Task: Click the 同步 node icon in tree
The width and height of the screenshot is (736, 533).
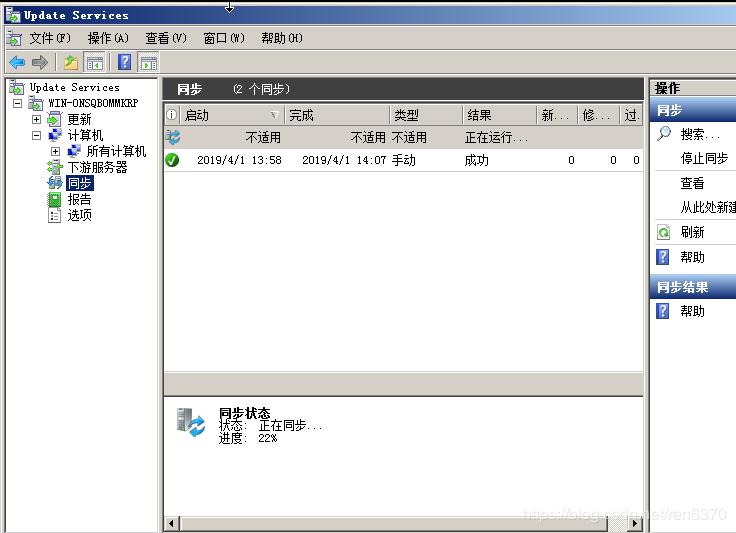Action: [54, 183]
